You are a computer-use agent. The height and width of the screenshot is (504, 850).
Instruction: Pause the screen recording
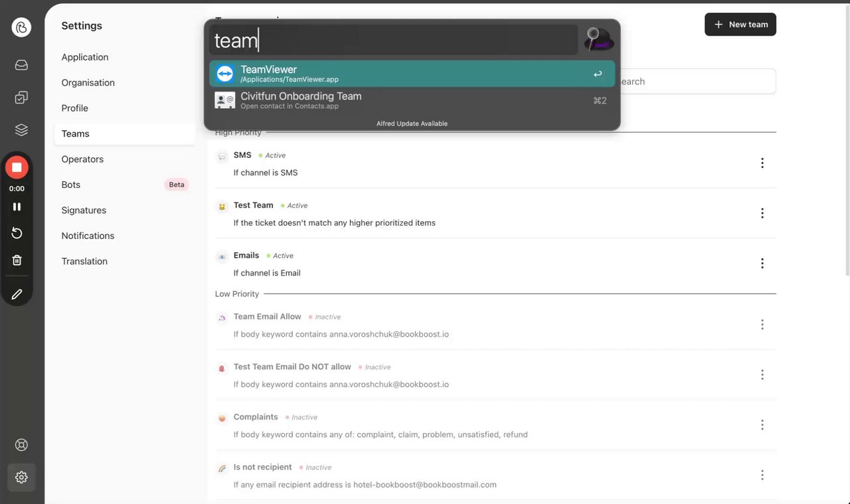(17, 207)
